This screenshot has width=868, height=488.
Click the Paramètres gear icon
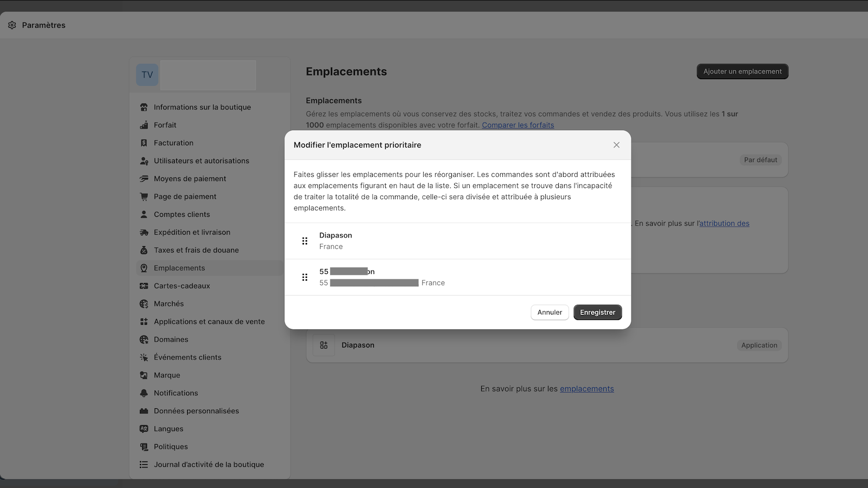tap(12, 25)
